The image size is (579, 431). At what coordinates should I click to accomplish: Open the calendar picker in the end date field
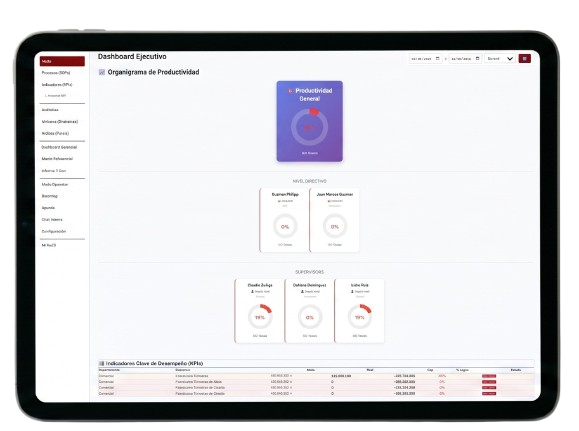click(477, 58)
